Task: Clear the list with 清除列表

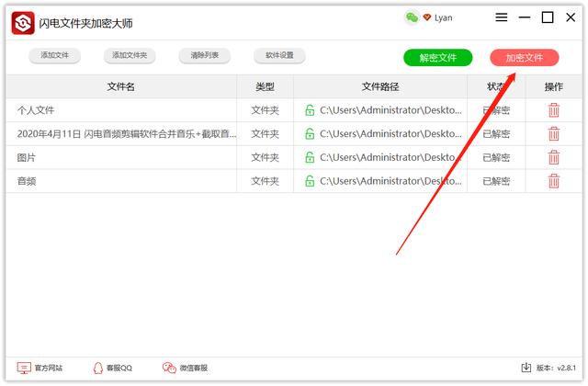Action: [205, 55]
